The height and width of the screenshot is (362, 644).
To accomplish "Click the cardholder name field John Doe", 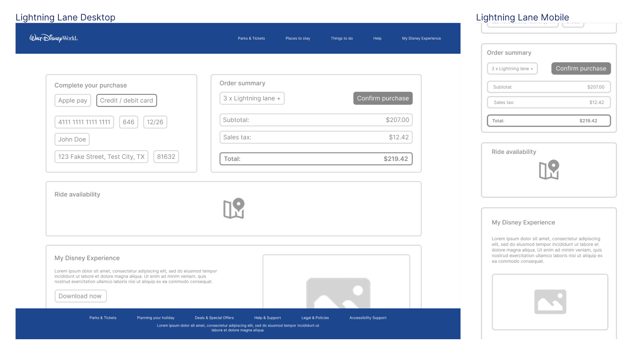I will 72,139.
